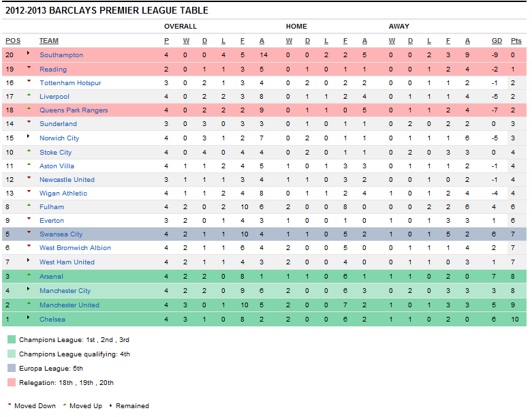Click the GD column header
Screen dimensions: 532x417
[x=497, y=41]
